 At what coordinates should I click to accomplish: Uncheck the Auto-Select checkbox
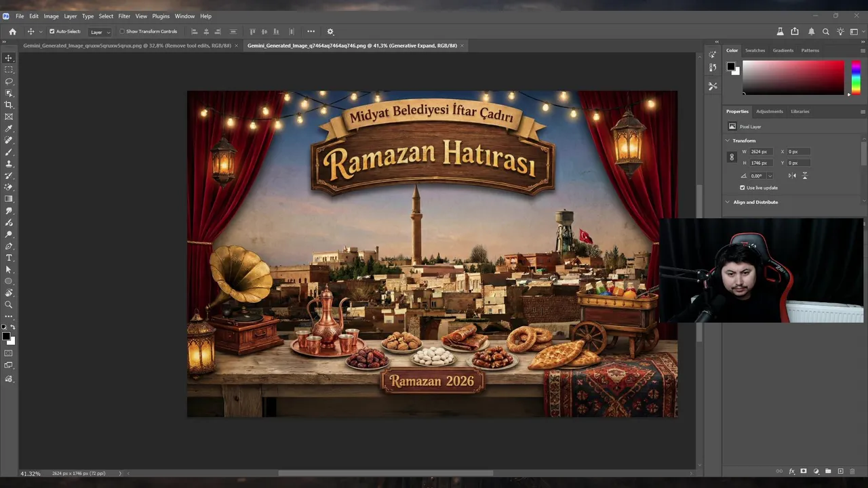click(x=52, y=31)
